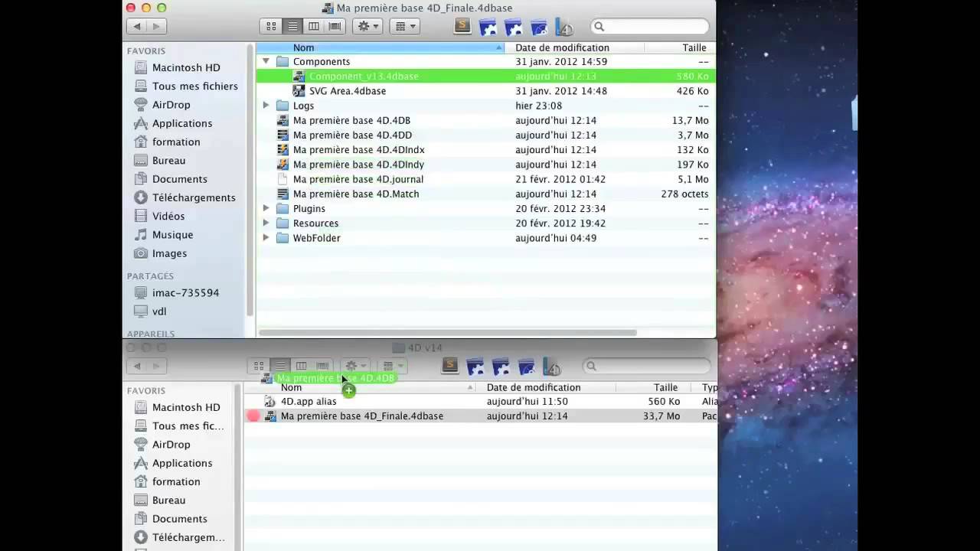Switch 4D_Finale window to icon view
Image resolution: width=980 pixels, height=551 pixels.
click(271, 26)
